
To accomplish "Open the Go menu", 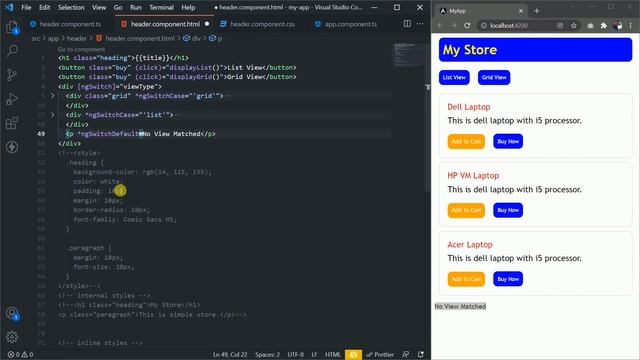I will coord(118,7).
